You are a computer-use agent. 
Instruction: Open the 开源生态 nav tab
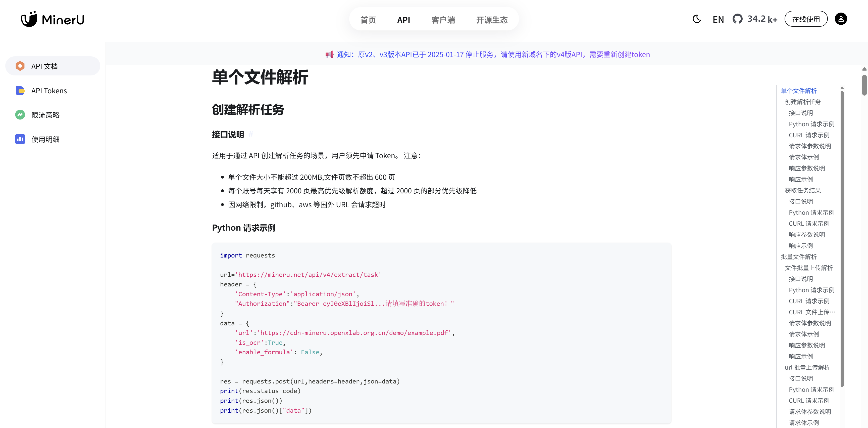tap(492, 20)
